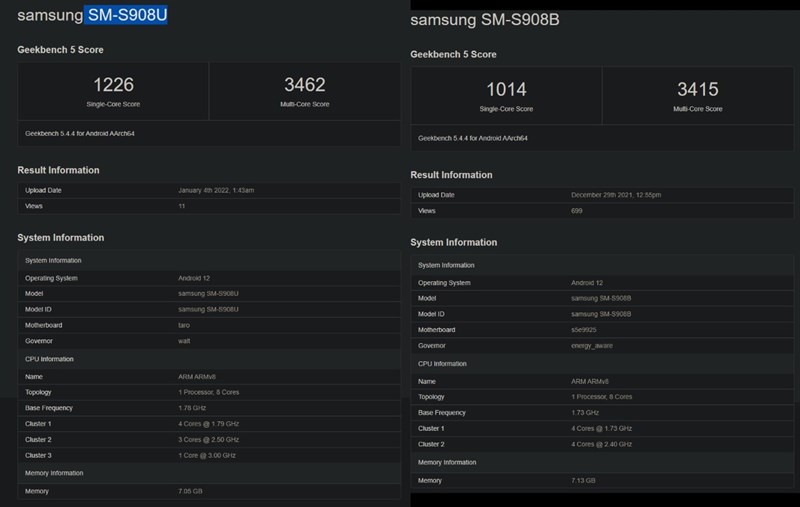Click the highlighted SM-S908U model title
800x507 pixels.
[x=127, y=15]
